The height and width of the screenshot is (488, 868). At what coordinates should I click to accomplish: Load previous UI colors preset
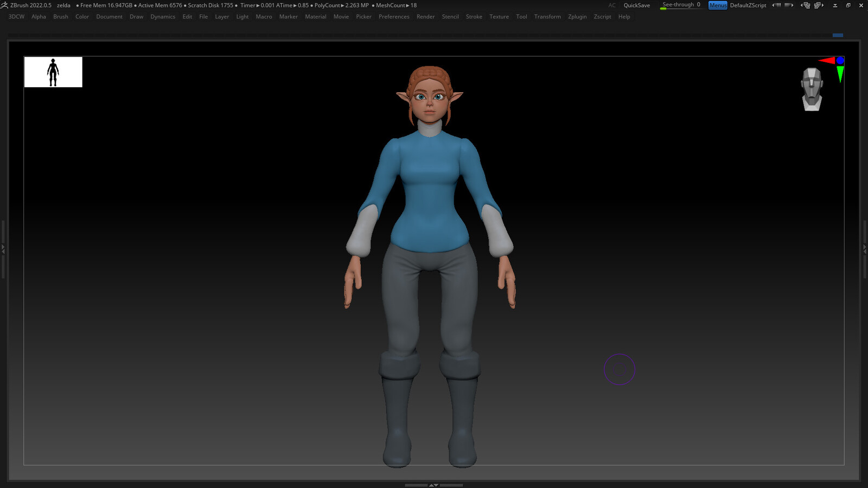(776, 5)
